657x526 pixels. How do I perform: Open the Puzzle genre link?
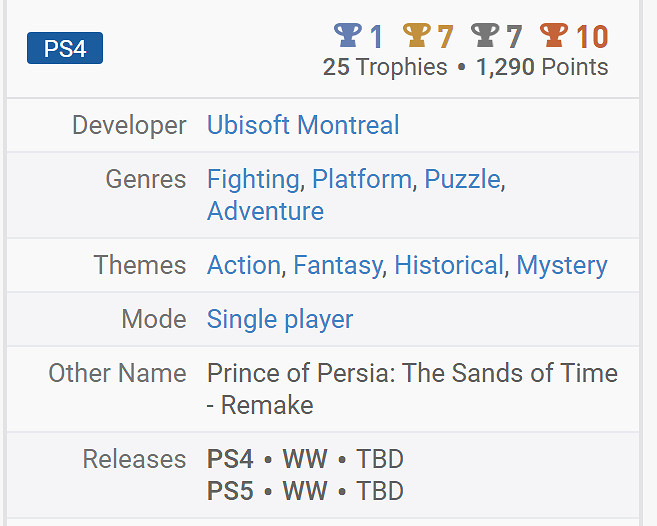(x=462, y=179)
